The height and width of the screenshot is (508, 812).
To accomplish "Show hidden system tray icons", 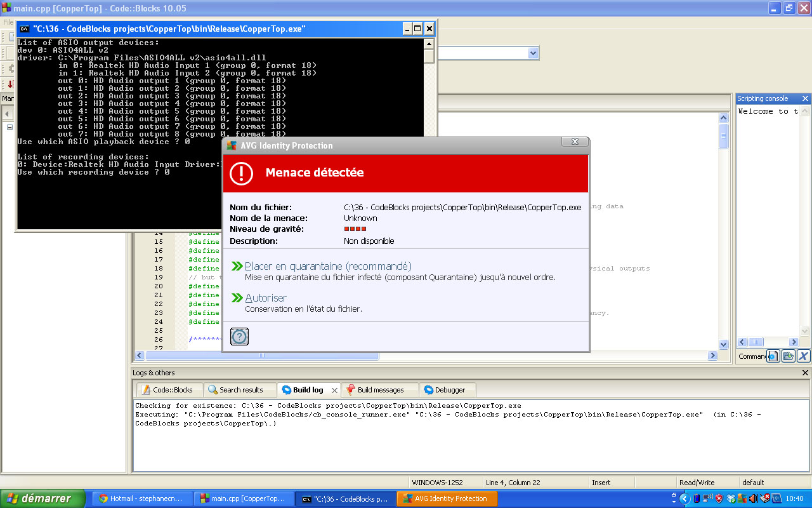I will pos(684,498).
